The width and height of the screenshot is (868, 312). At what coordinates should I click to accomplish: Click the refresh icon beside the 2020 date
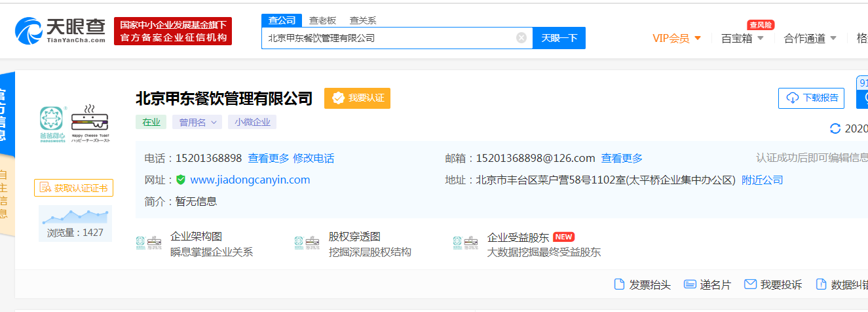835,128
